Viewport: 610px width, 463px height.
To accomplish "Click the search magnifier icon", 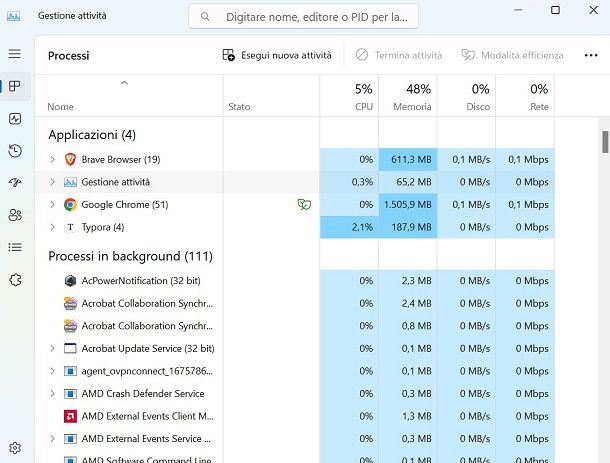I will pyautogui.click(x=205, y=17).
